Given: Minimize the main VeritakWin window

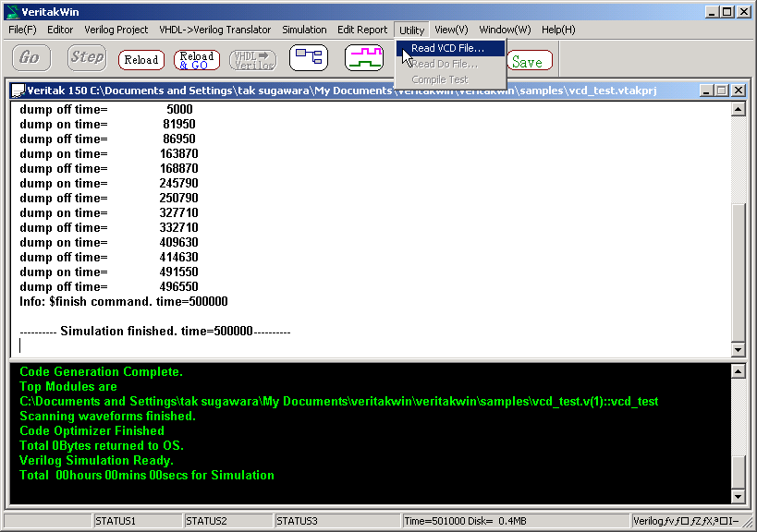Looking at the screenshot, I should coord(712,12).
